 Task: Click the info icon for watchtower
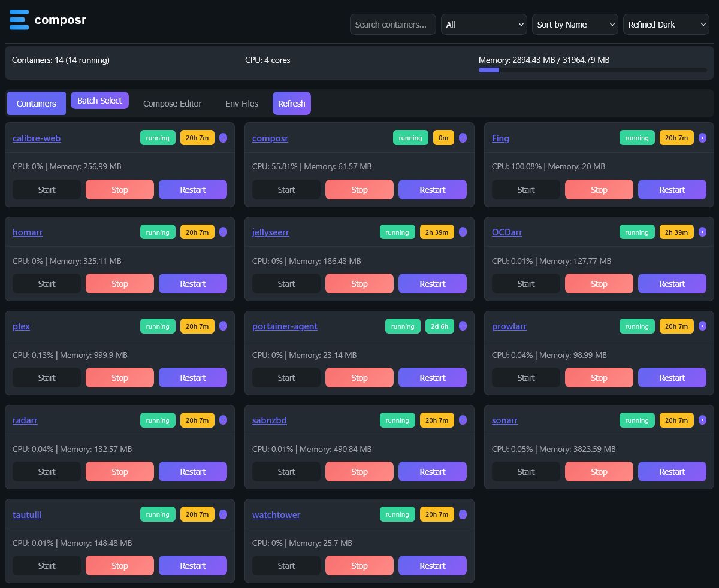(x=463, y=514)
